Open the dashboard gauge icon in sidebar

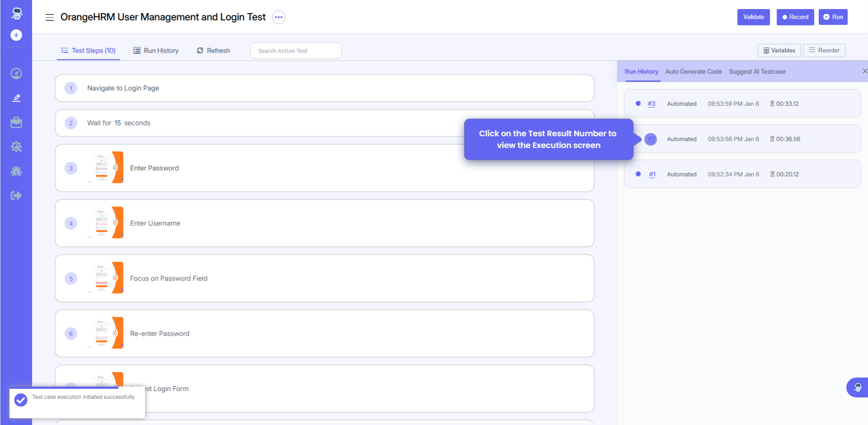point(16,73)
